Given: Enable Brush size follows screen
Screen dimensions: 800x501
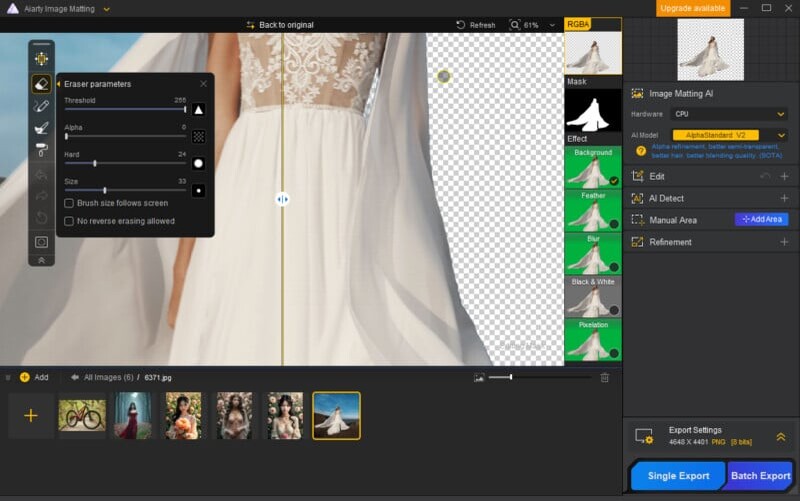Looking at the screenshot, I should (x=68, y=203).
